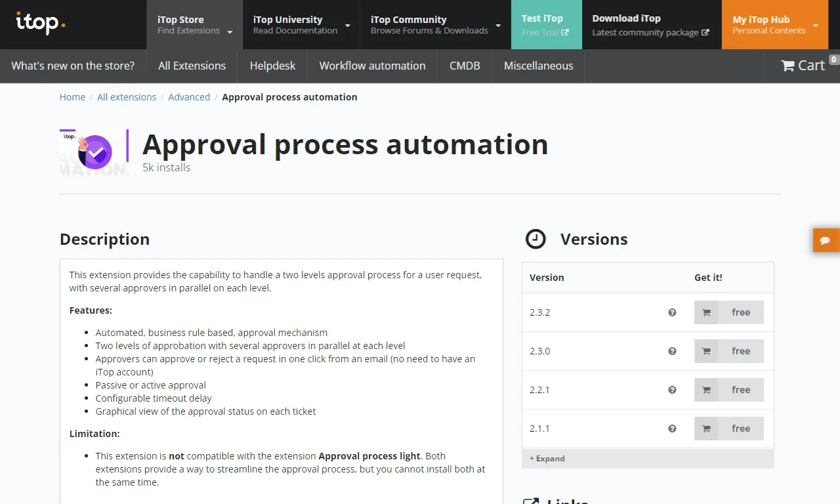Open the iTop University dropdown
This screenshot has width=840, height=504.
coord(301,25)
